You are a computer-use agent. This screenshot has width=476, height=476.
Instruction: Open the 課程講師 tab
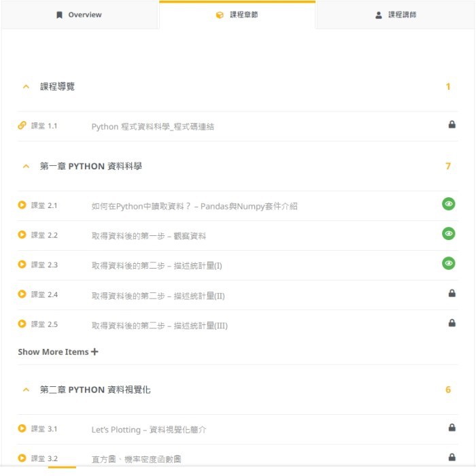tap(396, 15)
